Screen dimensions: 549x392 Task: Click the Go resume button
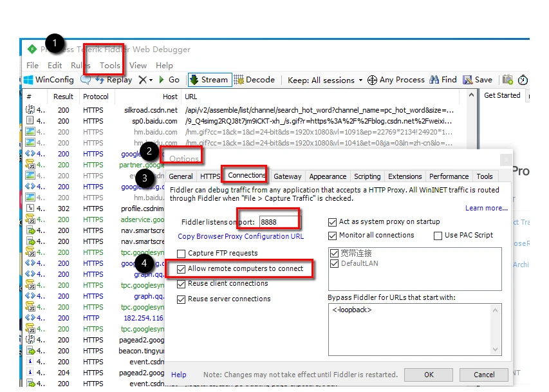[169, 80]
